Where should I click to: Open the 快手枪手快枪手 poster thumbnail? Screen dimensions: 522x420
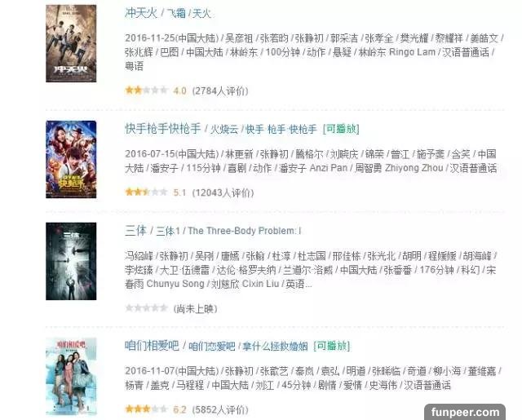pyautogui.click(x=71, y=159)
